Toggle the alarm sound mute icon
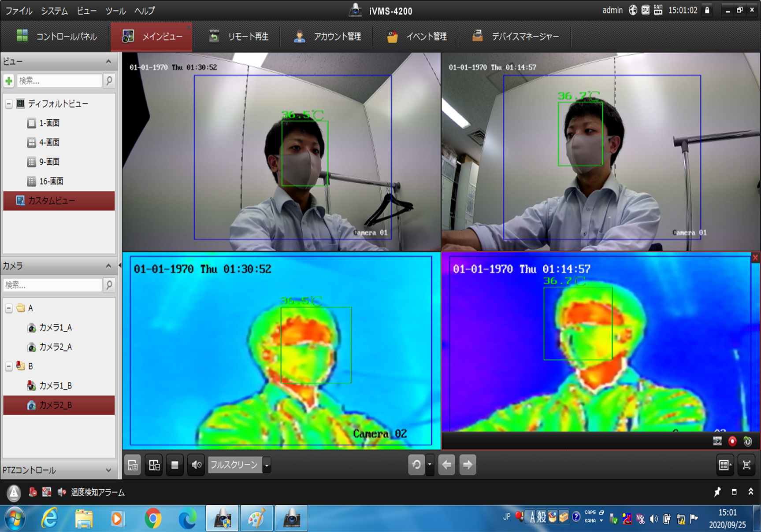Screen dimensions: 761x532 coord(62,492)
